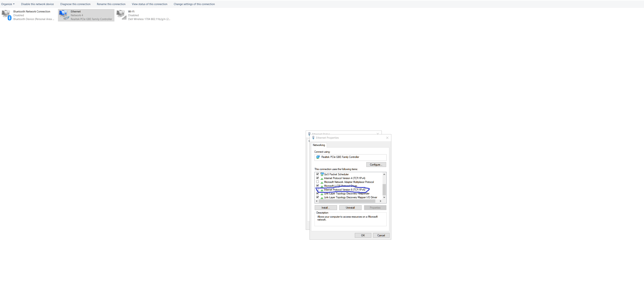Click the vertical scrollbar thumb in the items list
644x290 pixels.
tap(384, 189)
